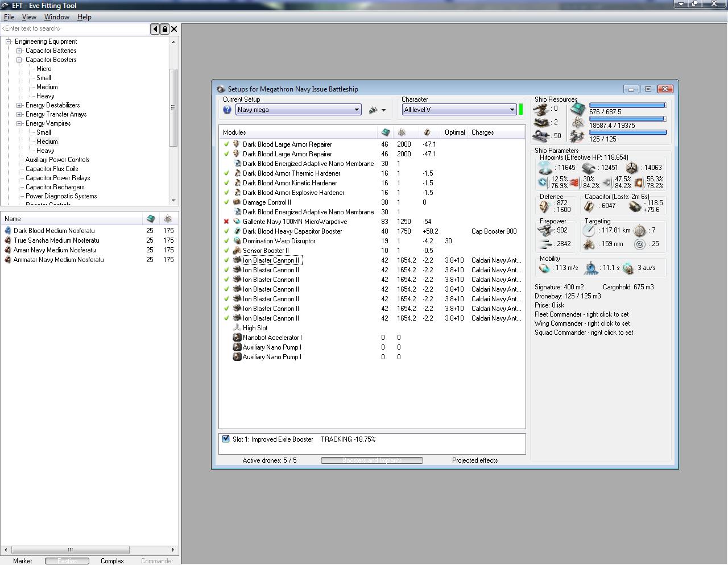The image size is (728, 565).
Task: Click the Gallente Navy 100MN MicroWarpdrive icon
Action: point(237,222)
